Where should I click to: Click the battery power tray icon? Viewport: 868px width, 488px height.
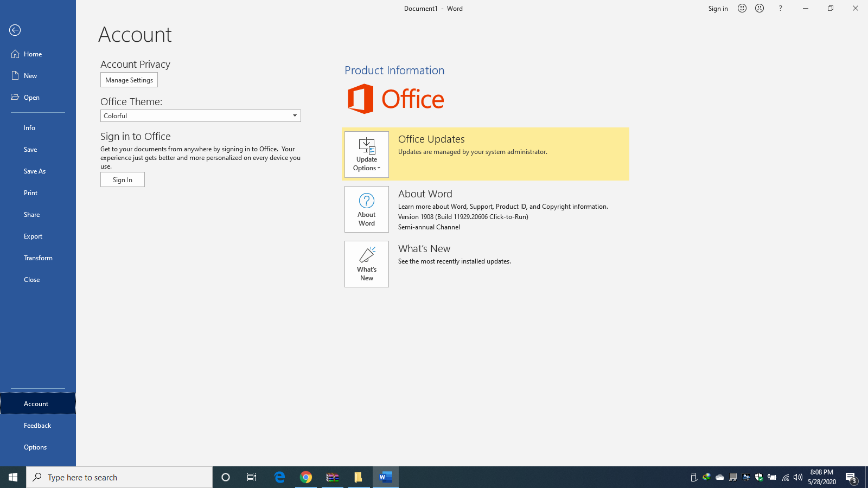(x=772, y=477)
